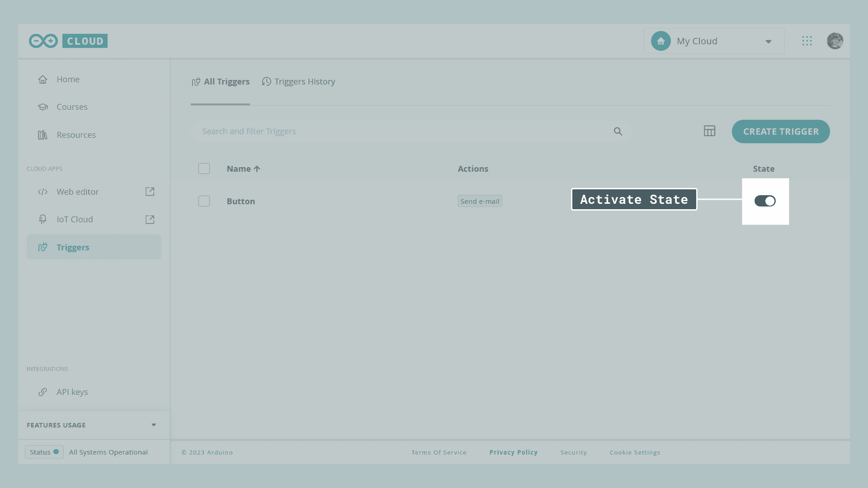The width and height of the screenshot is (868, 488).
Task: Go to Home in sidebar
Action: pos(68,80)
